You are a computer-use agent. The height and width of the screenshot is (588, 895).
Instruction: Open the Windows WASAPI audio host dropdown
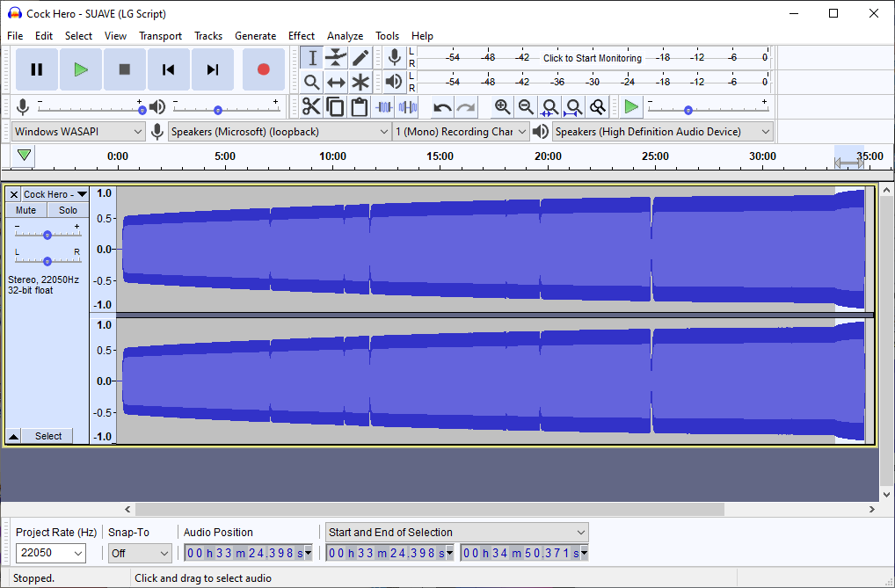pos(77,132)
